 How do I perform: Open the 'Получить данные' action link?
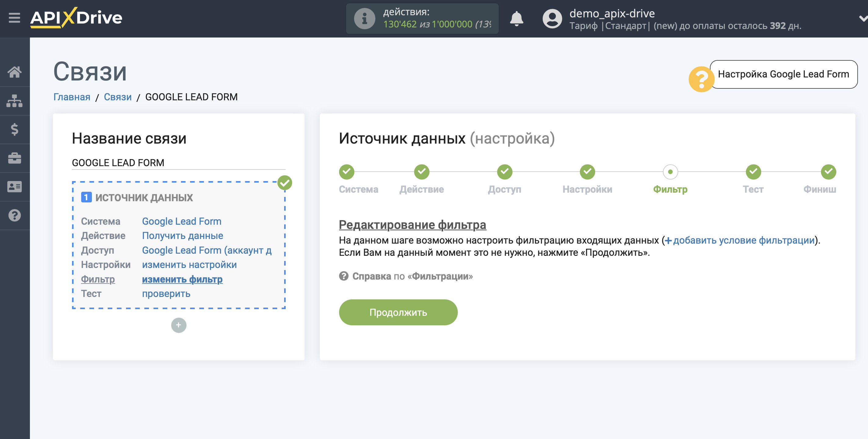pyautogui.click(x=182, y=236)
